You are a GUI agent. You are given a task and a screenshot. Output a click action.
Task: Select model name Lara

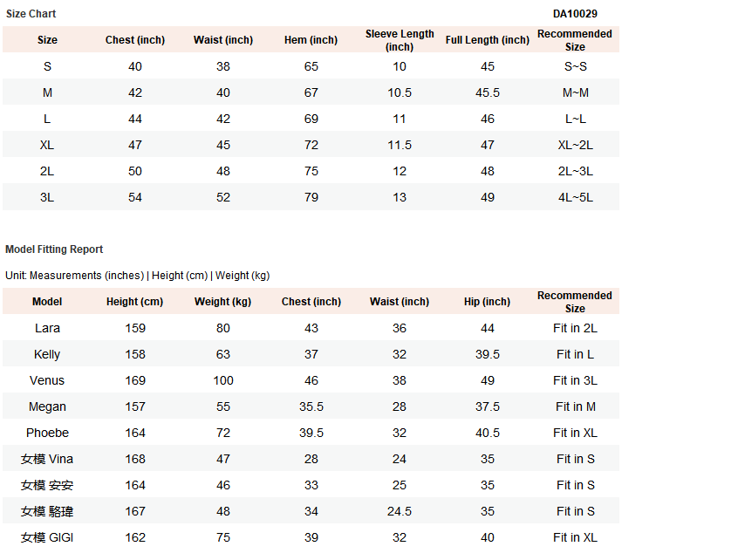tap(47, 328)
